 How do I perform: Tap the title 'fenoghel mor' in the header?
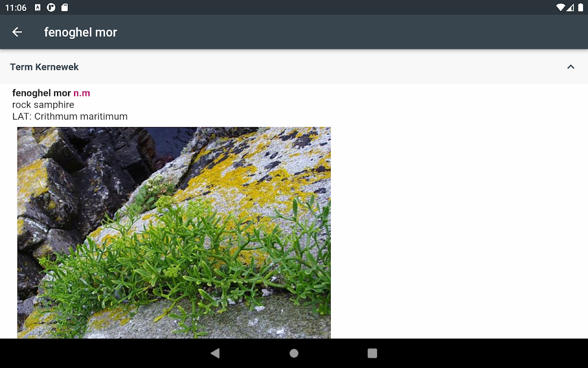pyautogui.click(x=80, y=32)
